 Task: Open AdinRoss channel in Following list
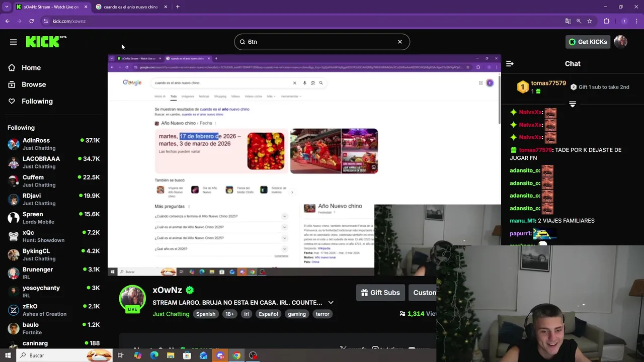[54, 144]
